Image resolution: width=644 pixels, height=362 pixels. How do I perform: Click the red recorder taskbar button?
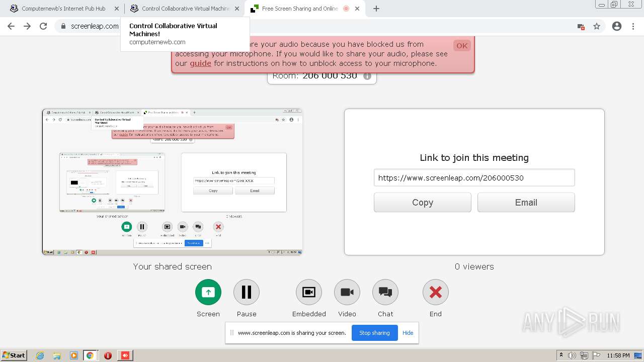[x=125, y=355]
